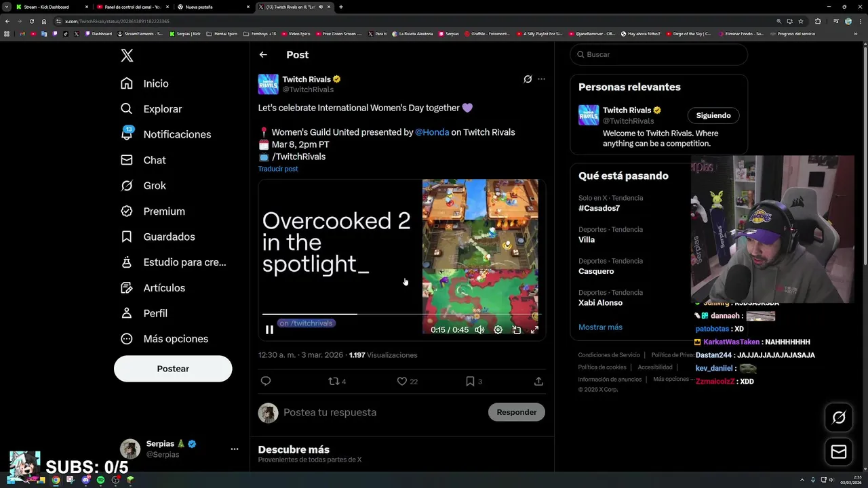
Task: Open the tab search dropdown arrow
Action: (6, 7)
